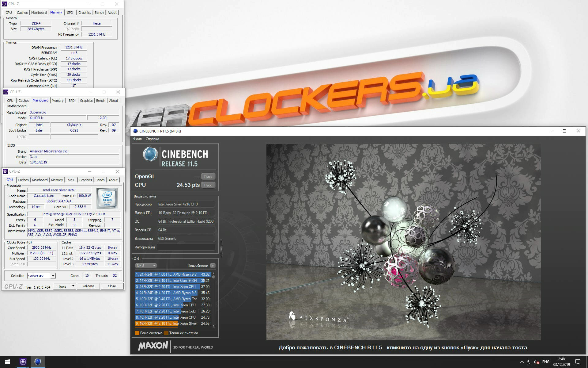Screen dimensions: 588x368
Task: Run the OpenGL test with Пуск
Action: (208, 177)
